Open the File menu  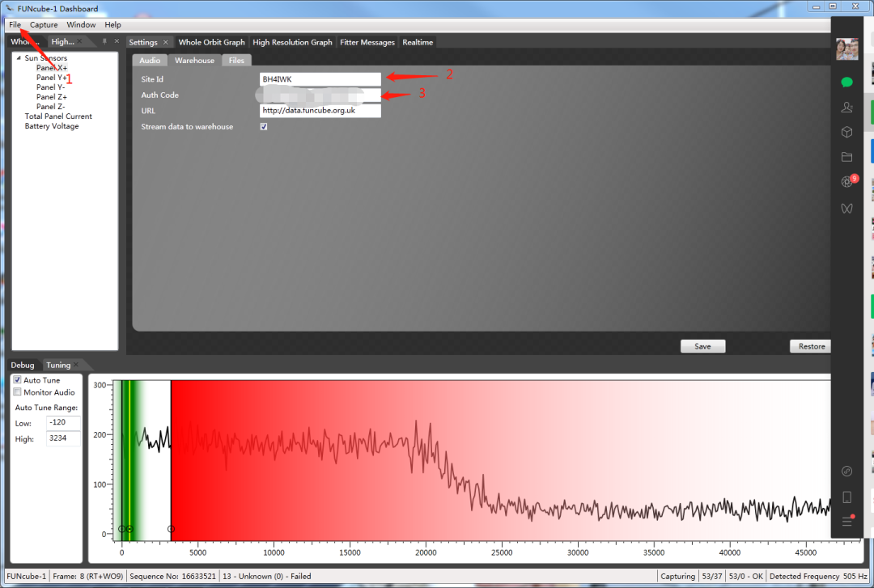[x=15, y=24]
